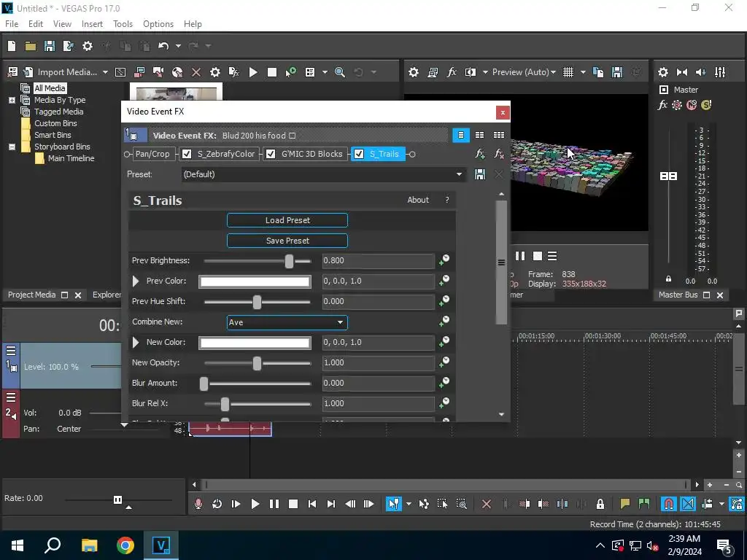Image resolution: width=747 pixels, height=560 pixels.
Task: Open the File menu
Action: [12, 24]
